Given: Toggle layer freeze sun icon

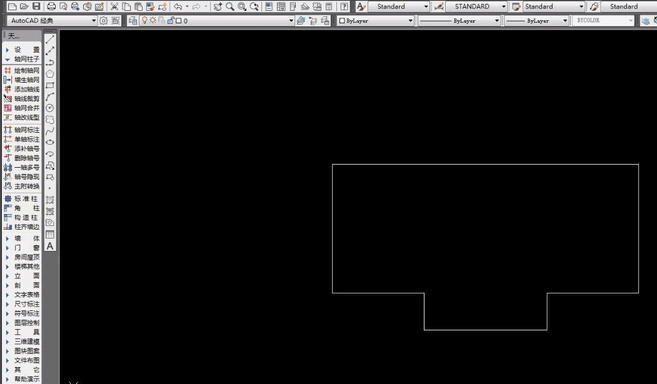Looking at the screenshot, I should point(153,20).
